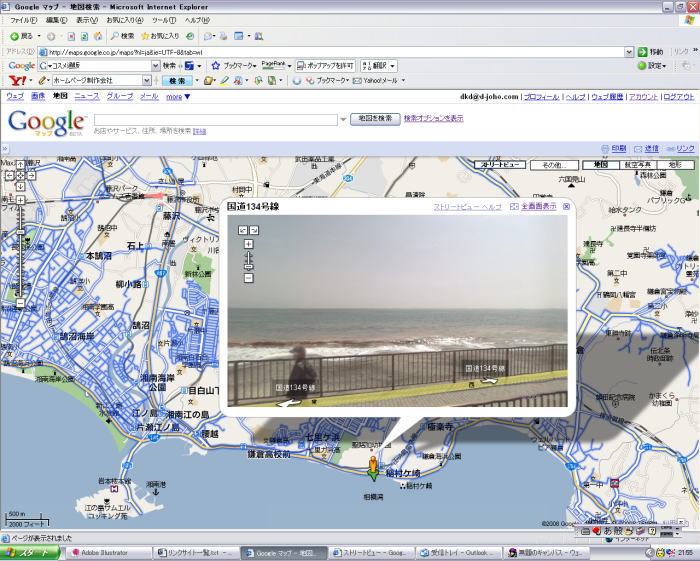Expand the Google toolbar search box dropdown
This screenshot has width=700, height=561.
155,66
